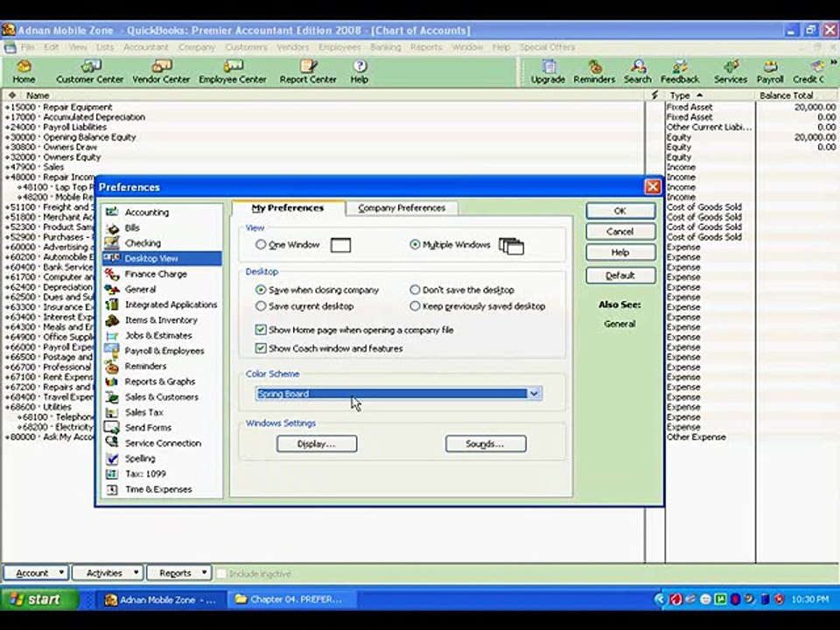The image size is (840, 630).
Task: Follow the General link under Also See
Action: tap(619, 324)
